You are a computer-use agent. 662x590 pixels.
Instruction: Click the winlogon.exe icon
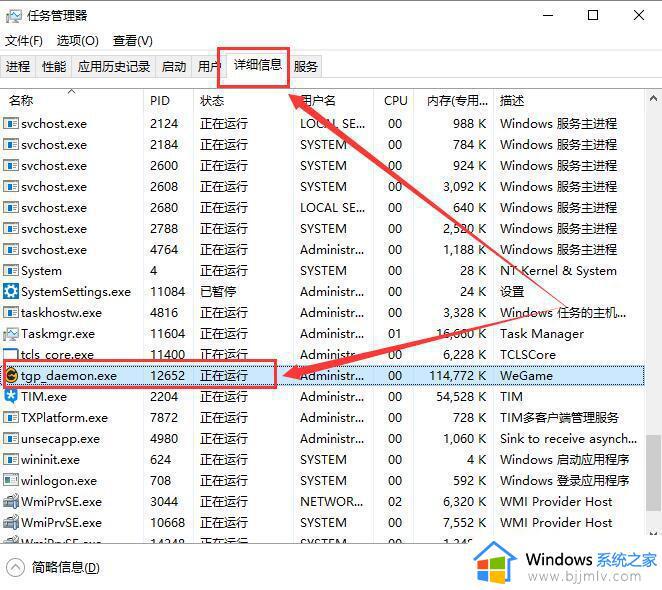click(x=11, y=481)
